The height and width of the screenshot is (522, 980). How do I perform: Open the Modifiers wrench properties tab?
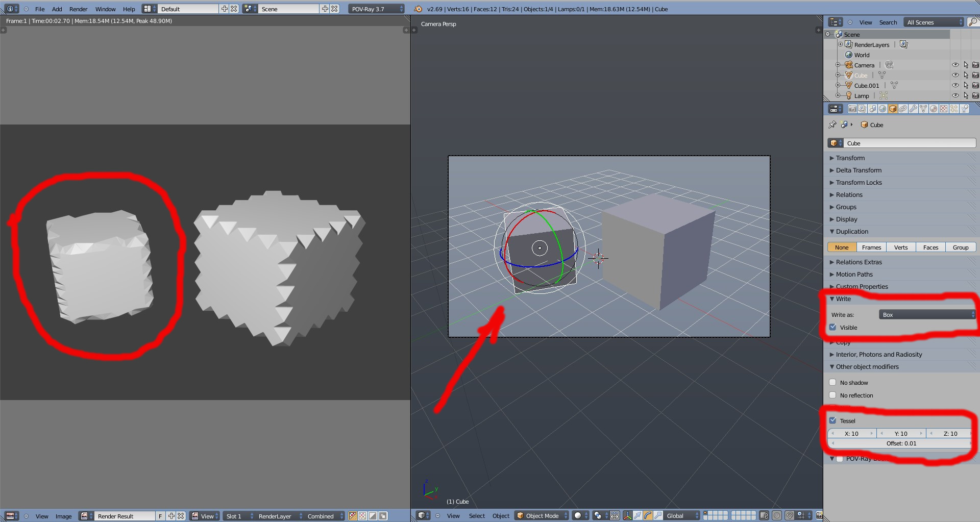point(913,109)
